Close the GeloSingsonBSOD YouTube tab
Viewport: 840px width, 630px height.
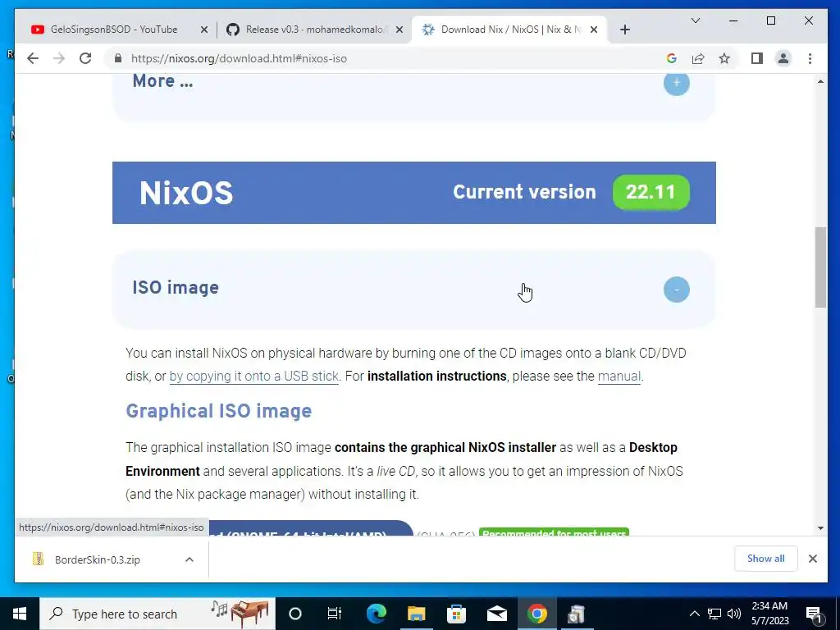203,30
